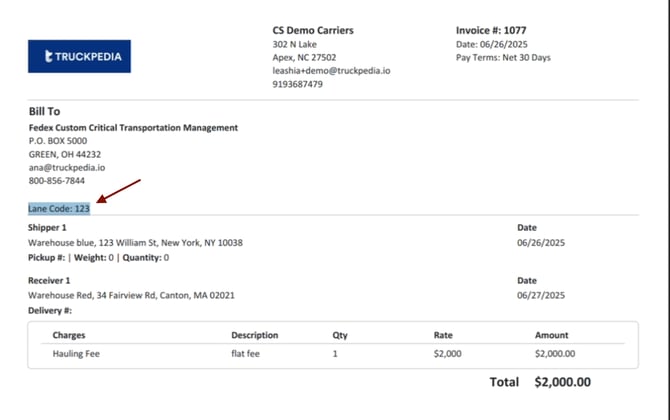Click the CS Demo Carriers company name
Viewport: 670px width, 420px height.
pyautogui.click(x=313, y=30)
